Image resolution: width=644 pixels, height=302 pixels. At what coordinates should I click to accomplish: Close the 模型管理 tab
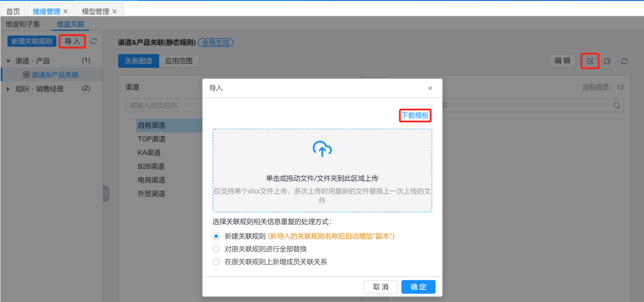(x=114, y=11)
